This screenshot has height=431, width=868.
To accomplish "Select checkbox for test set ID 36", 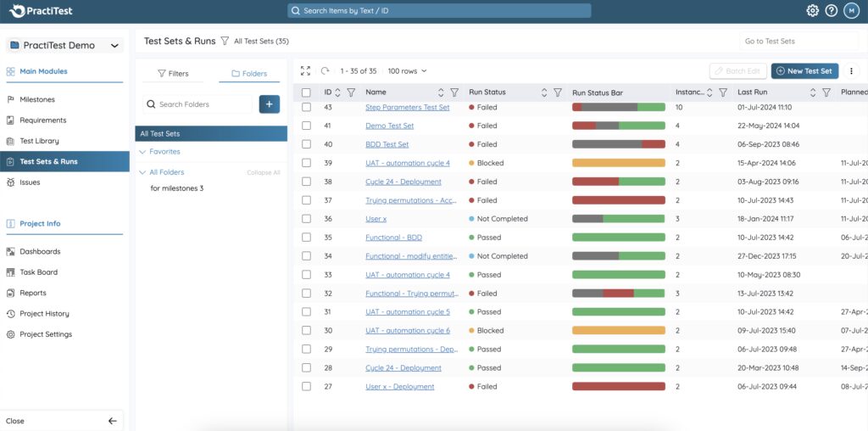I will click(306, 219).
